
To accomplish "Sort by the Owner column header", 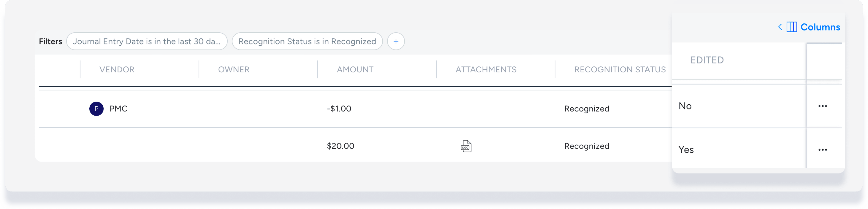I will pyautogui.click(x=234, y=69).
